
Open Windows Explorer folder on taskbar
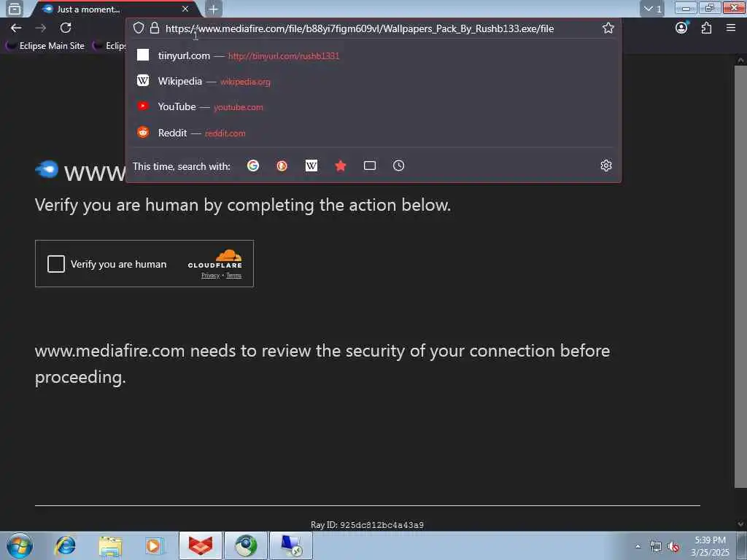[111, 546]
